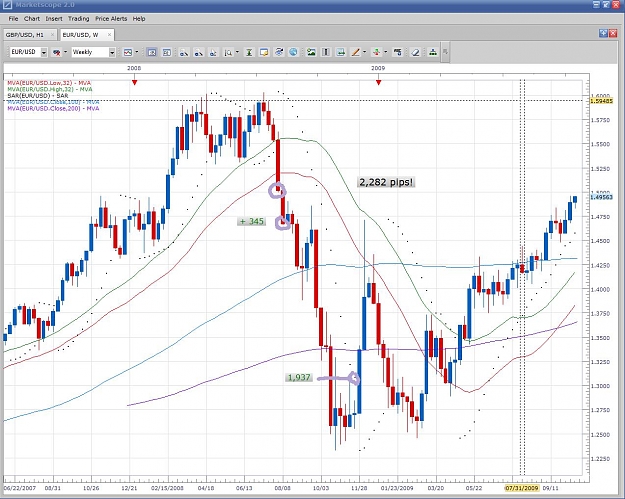Click the '2,282 pips!' chart label
The height and width of the screenshot is (499, 625).
386,182
